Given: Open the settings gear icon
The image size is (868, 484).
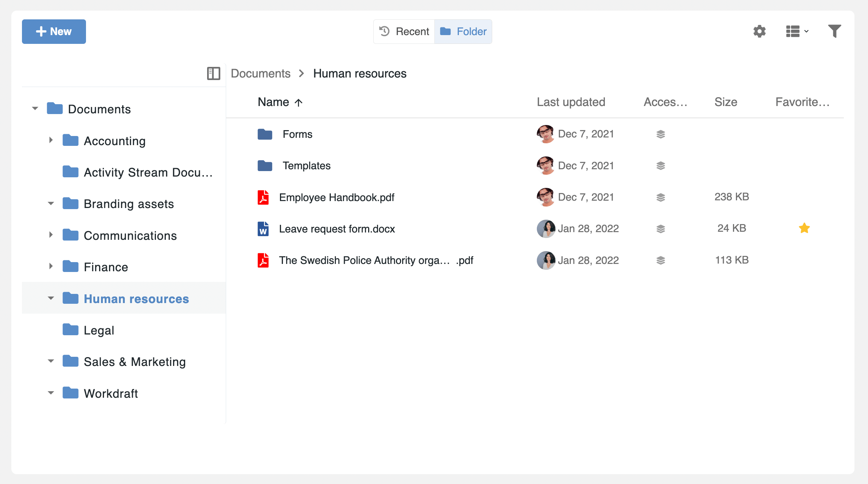Looking at the screenshot, I should click(x=759, y=31).
